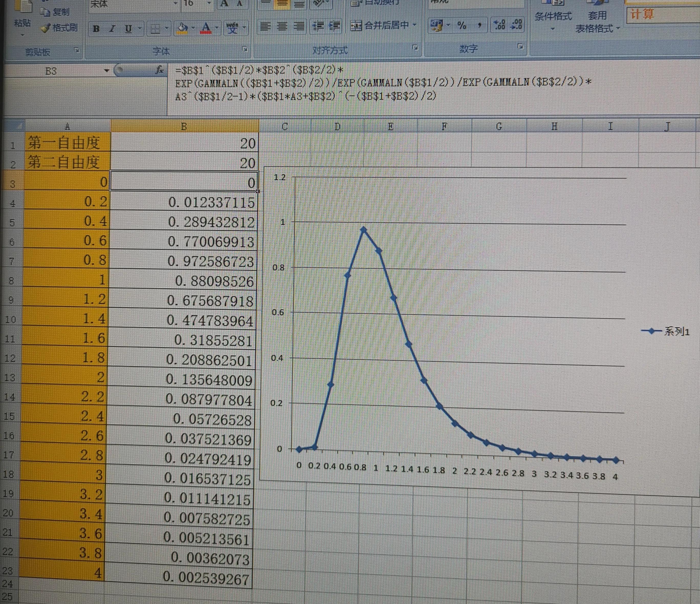This screenshot has width=700, height=604.
Task: Open the fill color dropdown arrow
Action: point(193,28)
